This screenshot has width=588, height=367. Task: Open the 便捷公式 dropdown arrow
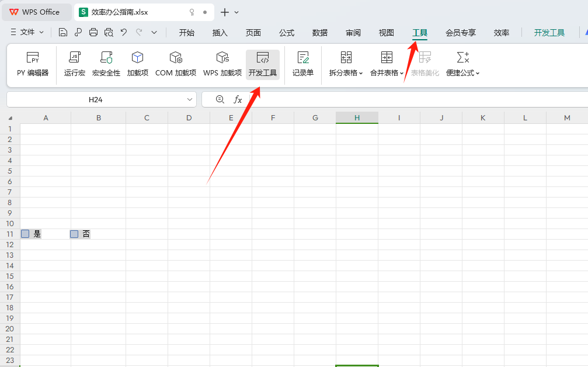click(478, 73)
